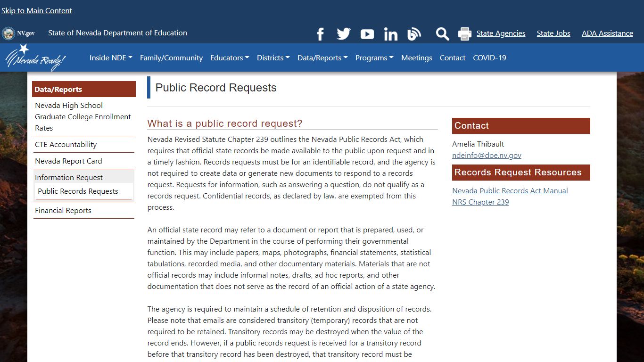Open the ADA Assistance link
Viewport: 644px width, 362px height.
point(607,33)
